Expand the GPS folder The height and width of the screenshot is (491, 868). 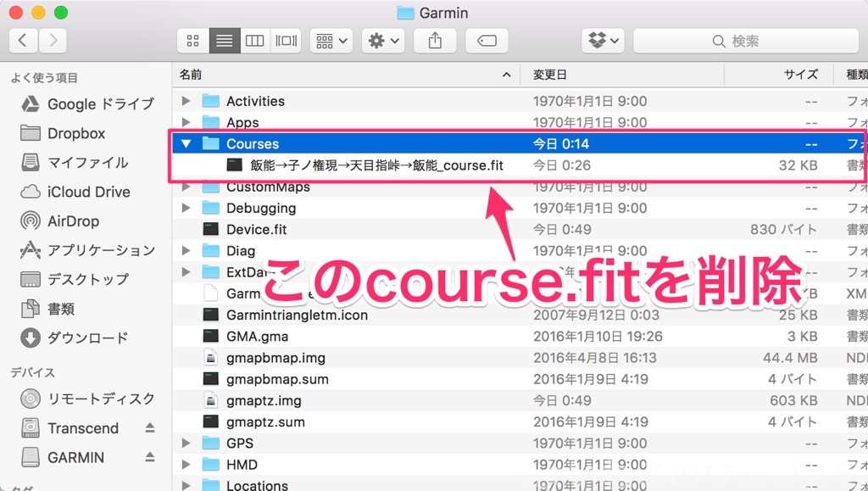pos(186,444)
